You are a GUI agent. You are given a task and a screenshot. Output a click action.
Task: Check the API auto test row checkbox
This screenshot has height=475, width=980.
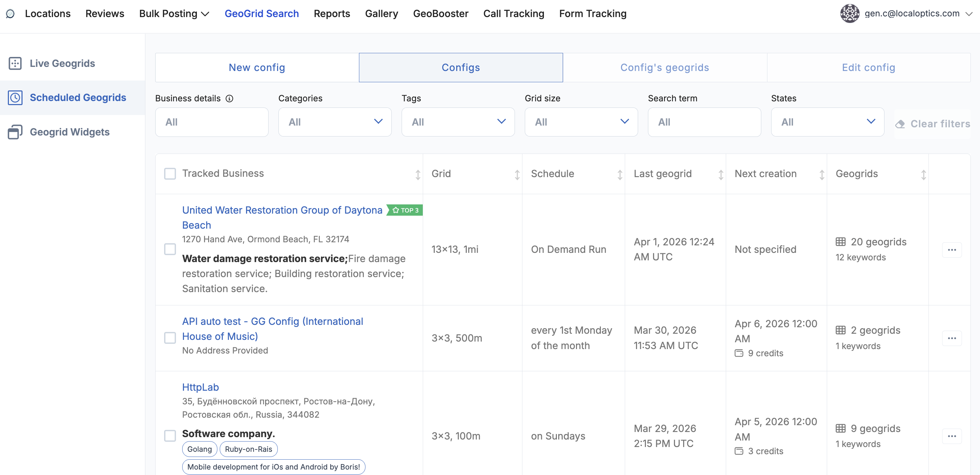coord(170,338)
